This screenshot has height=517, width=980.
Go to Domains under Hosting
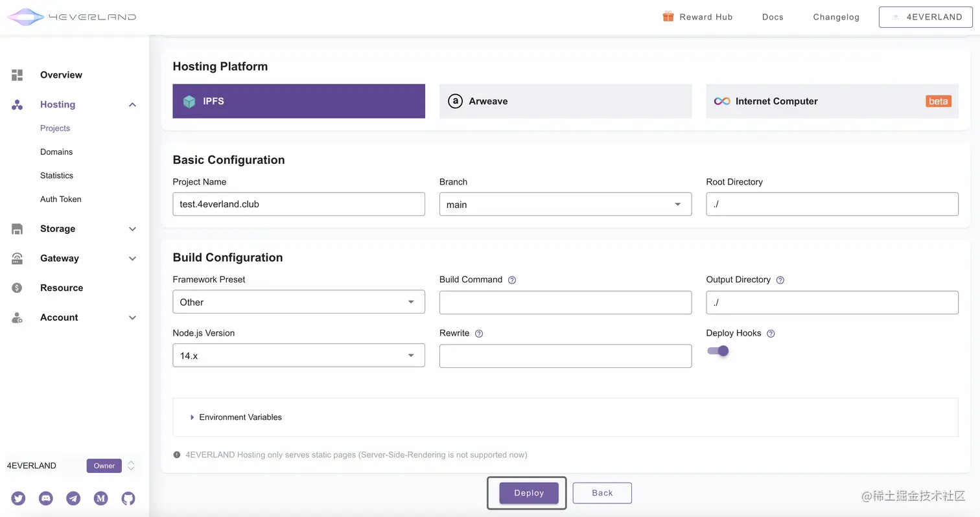click(x=56, y=152)
